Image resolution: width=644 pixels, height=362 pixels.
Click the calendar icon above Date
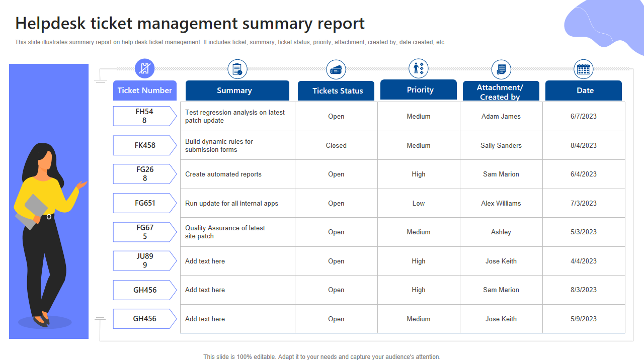click(x=584, y=69)
